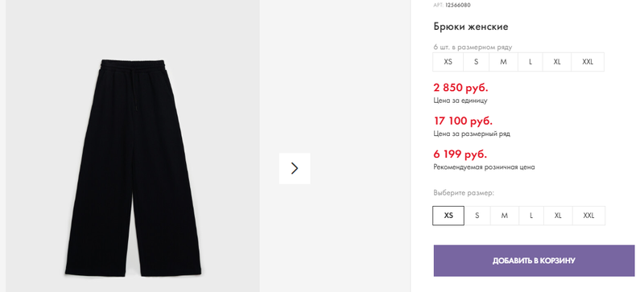Click M cell in size row table
Image resolution: width=644 pixels, height=292 pixels.
coord(503,62)
